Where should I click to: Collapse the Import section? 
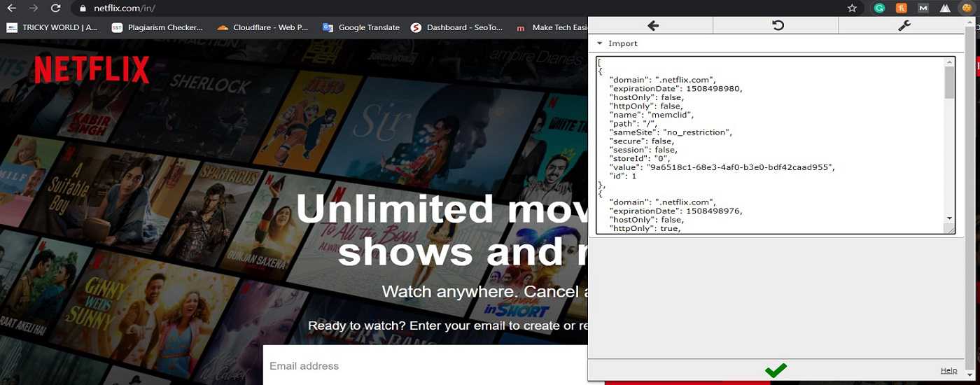pyautogui.click(x=617, y=43)
